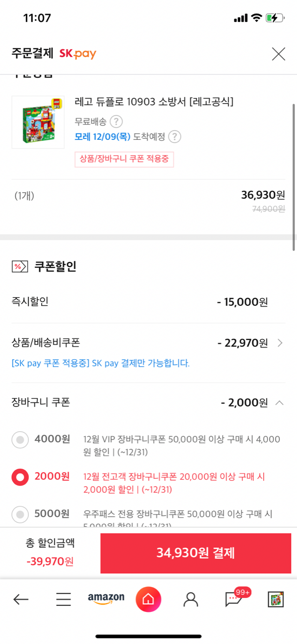The image size is (297, 644).
Task: Open the my account person icon
Action: tap(191, 599)
